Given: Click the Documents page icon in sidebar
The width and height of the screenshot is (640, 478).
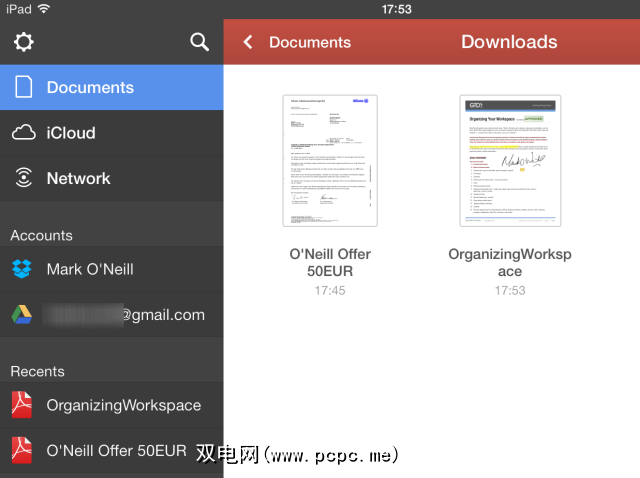Looking at the screenshot, I should (x=24, y=87).
